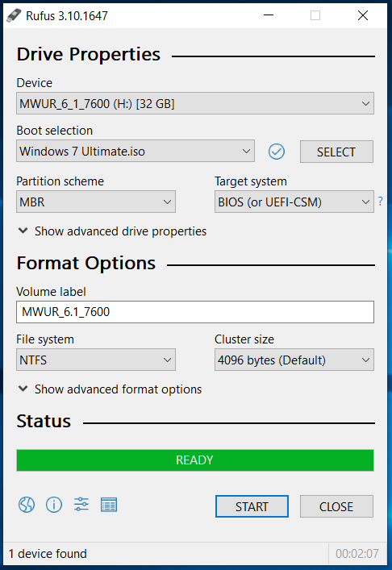Click the Status heading
Image resolution: width=392 pixels, height=570 pixels.
[x=44, y=422]
